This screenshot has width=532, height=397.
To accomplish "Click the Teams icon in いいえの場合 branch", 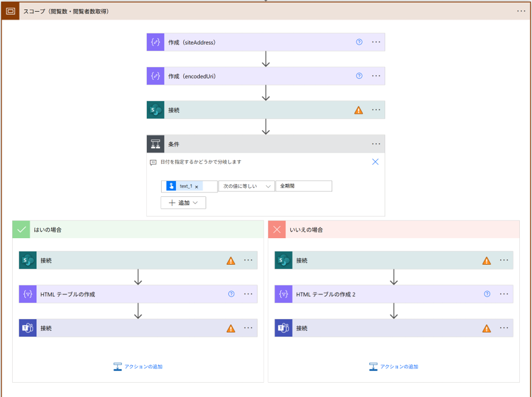I will (x=284, y=328).
